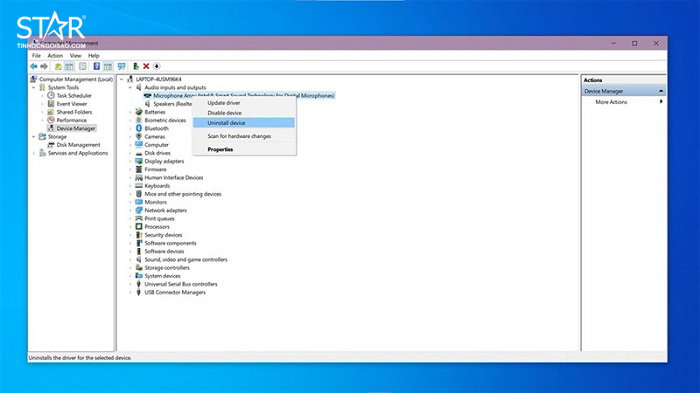Click the Back arrow toolbar icon

point(34,66)
